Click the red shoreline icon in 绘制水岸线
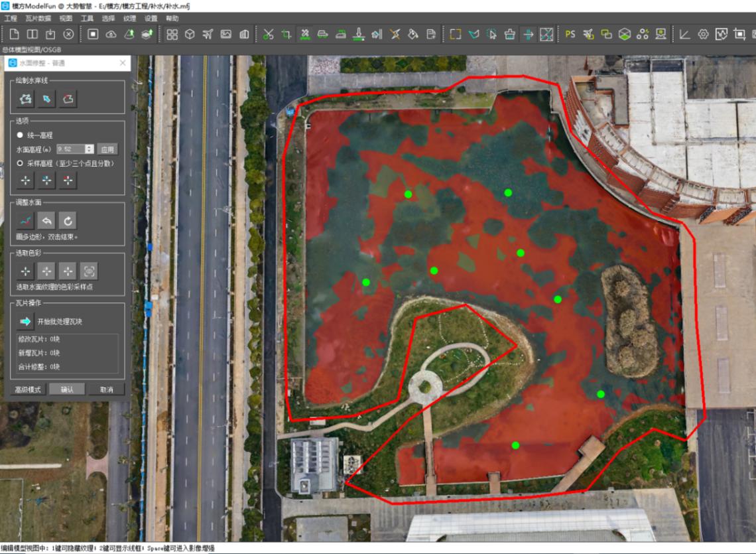756x554 pixels. tap(68, 99)
